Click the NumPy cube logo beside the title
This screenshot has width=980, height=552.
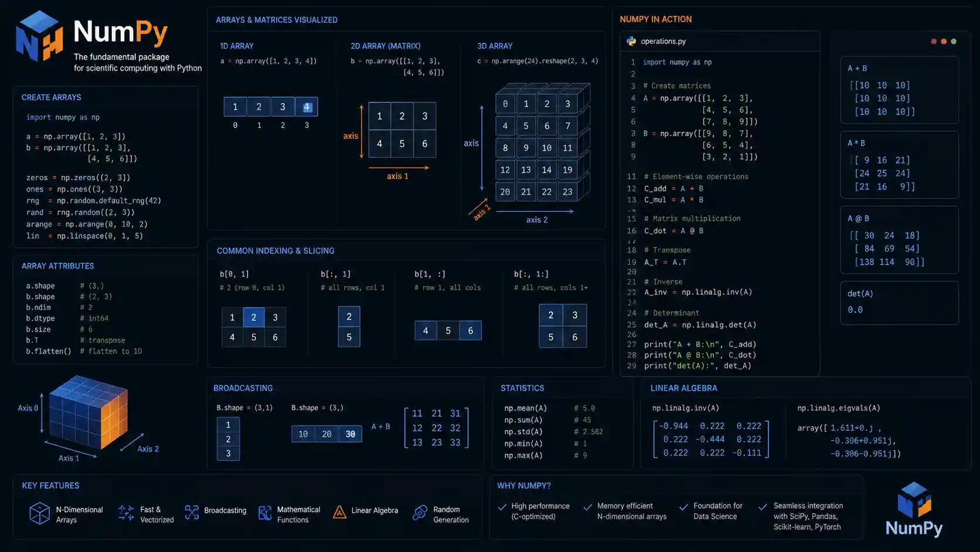pos(39,36)
